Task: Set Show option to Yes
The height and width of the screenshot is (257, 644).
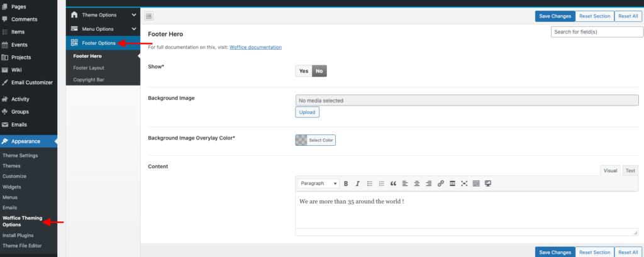Action: 304,71
